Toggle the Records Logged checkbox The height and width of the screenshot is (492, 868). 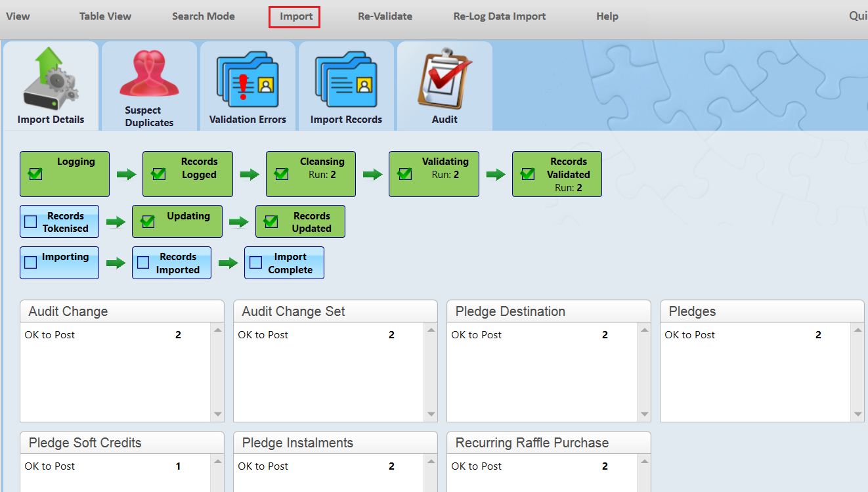point(158,174)
